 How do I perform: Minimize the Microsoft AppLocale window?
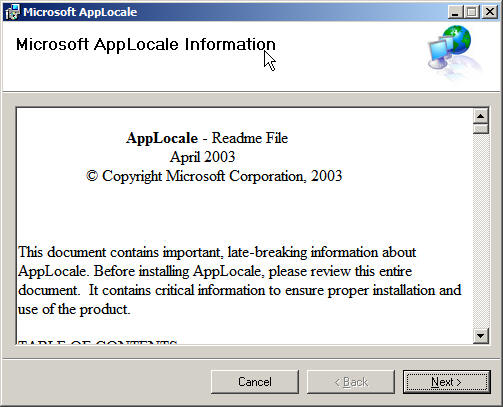(455, 12)
